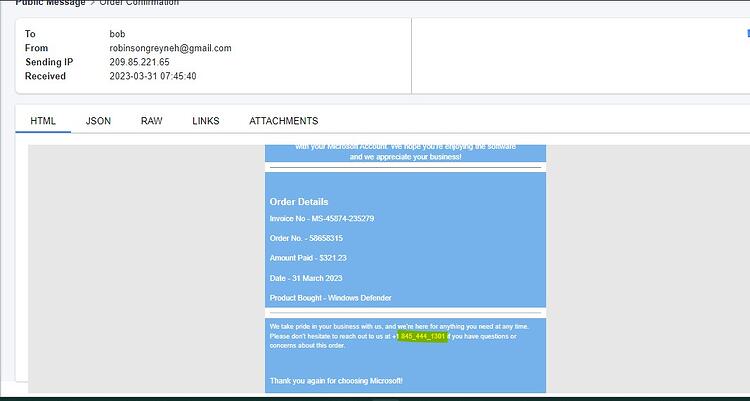Open the LINKS tab
Viewport: 750px width, 401px height.
coord(206,121)
